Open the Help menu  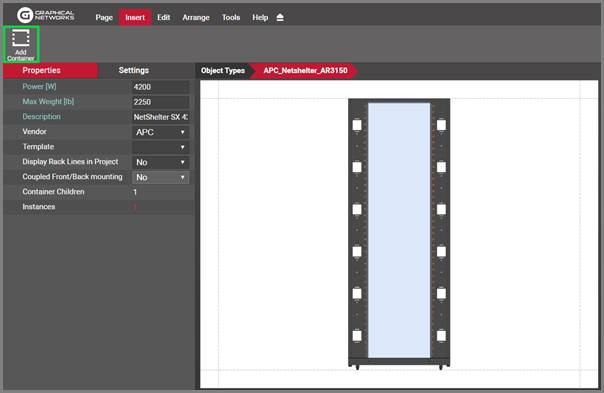(x=260, y=17)
